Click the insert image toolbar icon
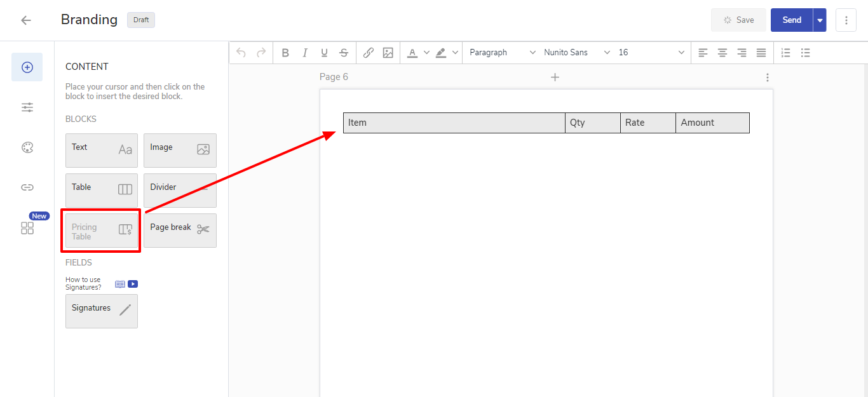Image resolution: width=868 pixels, height=397 pixels. pos(388,53)
